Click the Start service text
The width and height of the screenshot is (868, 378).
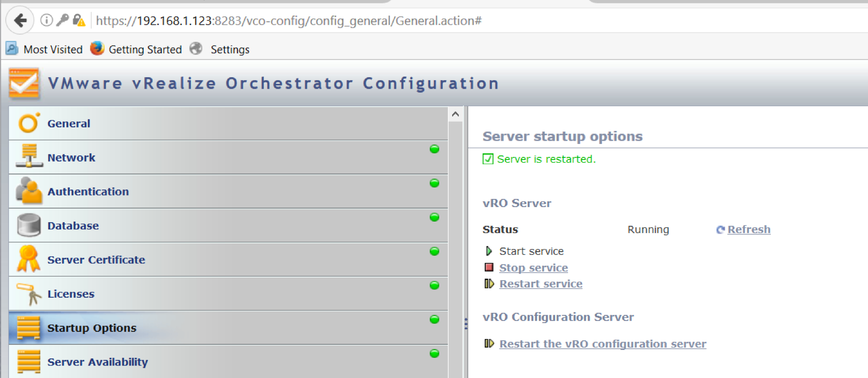tap(531, 251)
